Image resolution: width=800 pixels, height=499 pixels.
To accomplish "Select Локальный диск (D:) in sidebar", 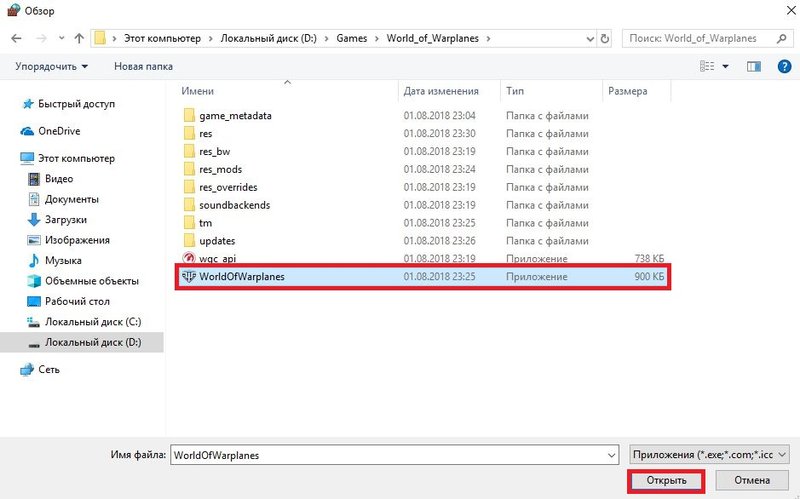I will pos(82,342).
